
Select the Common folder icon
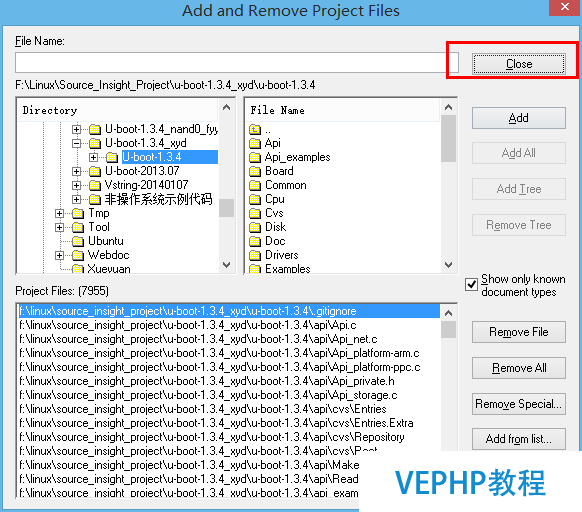pyautogui.click(x=255, y=185)
